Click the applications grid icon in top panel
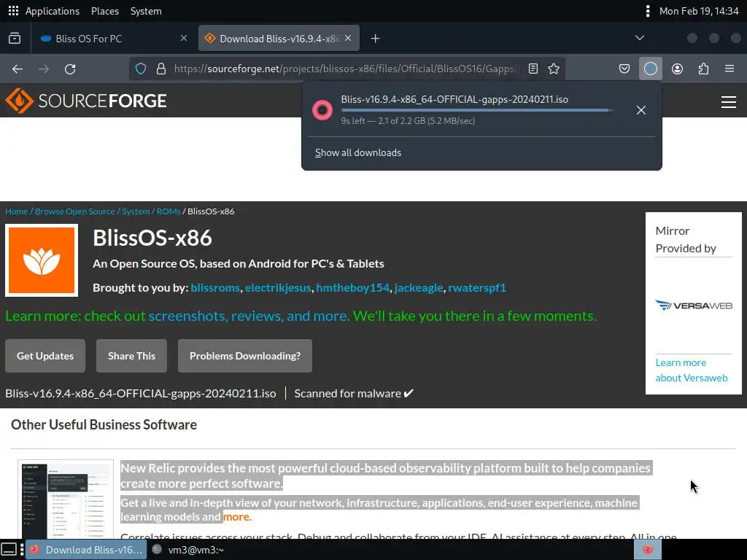The image size is (747, 560). [13, 11]
